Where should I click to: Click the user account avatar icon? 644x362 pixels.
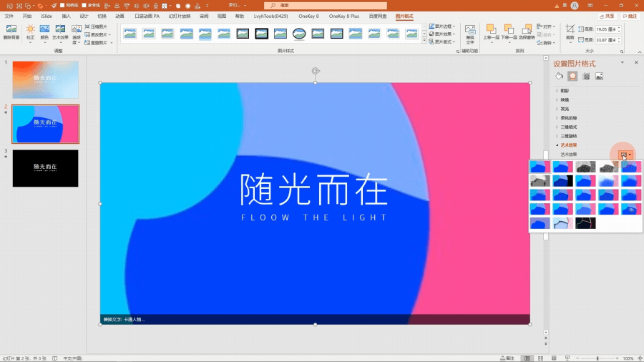575,5
